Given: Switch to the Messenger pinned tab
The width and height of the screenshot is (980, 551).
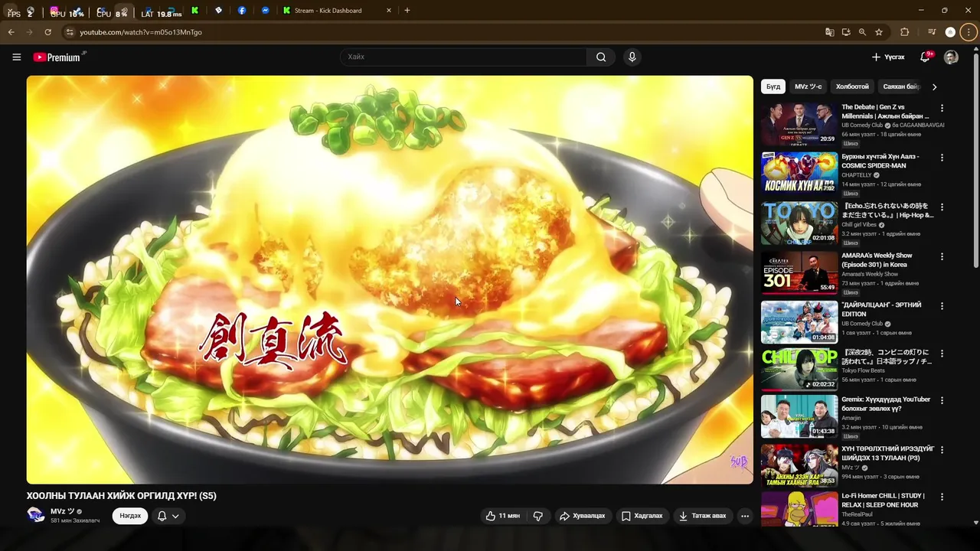Looking at the screenshot, I should click(265, 11).
